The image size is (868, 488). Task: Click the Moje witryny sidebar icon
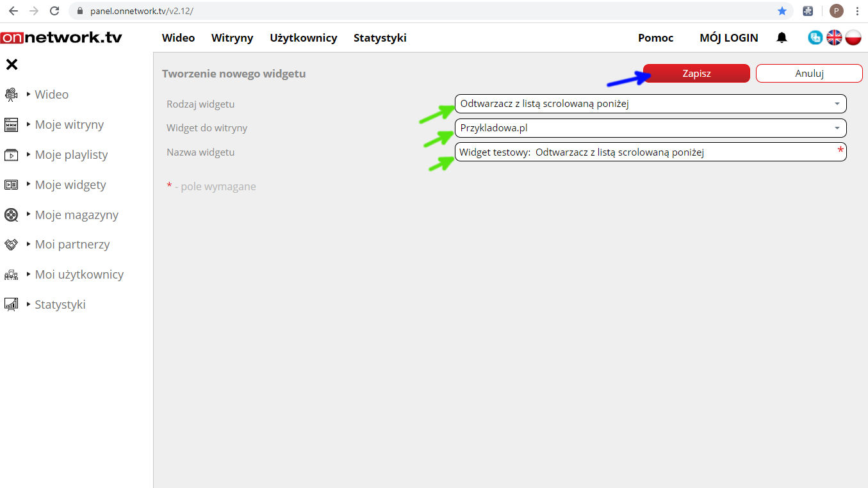pos(11,125)
